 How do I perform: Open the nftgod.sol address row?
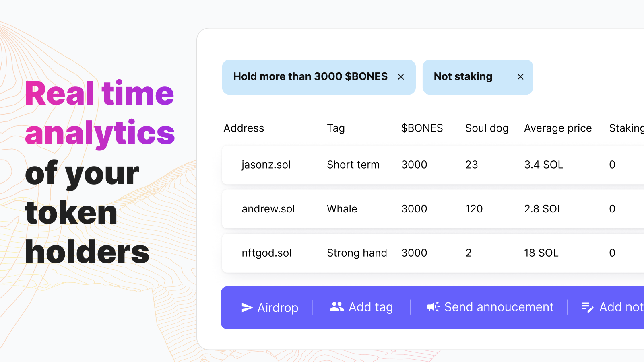266,253
